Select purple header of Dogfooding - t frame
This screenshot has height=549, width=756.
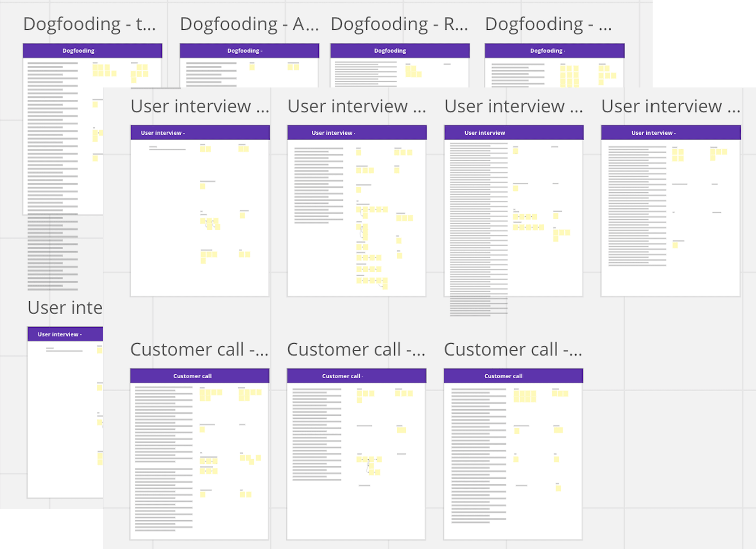click(93, 51)
